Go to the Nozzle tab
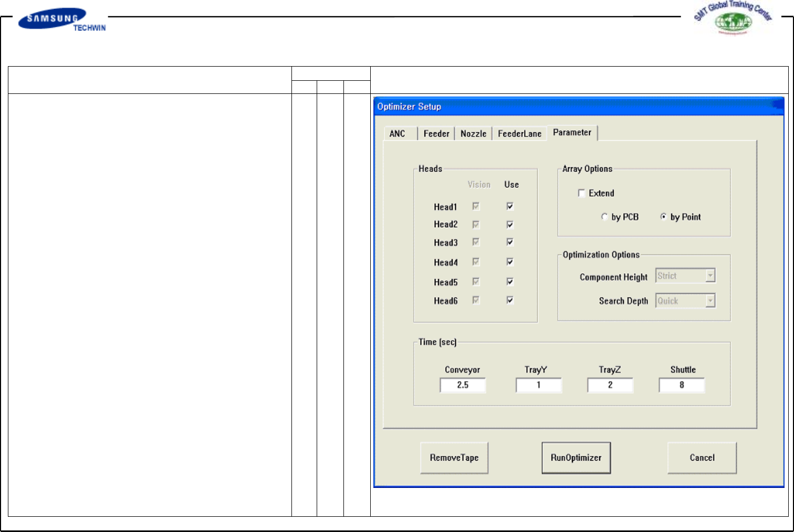This screenshot has width=794, height=532. (x=473, y=134)
